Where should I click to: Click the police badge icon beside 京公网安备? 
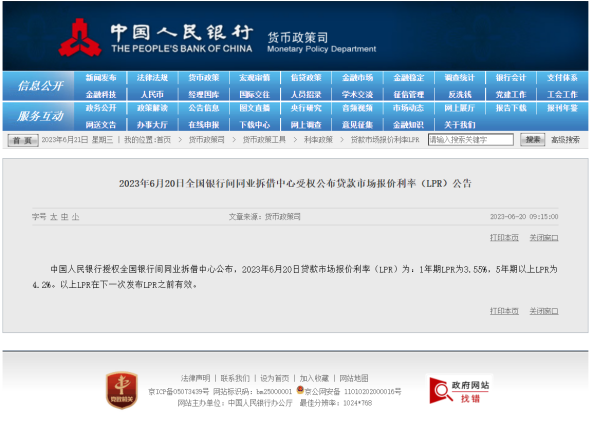click(300, 390)
